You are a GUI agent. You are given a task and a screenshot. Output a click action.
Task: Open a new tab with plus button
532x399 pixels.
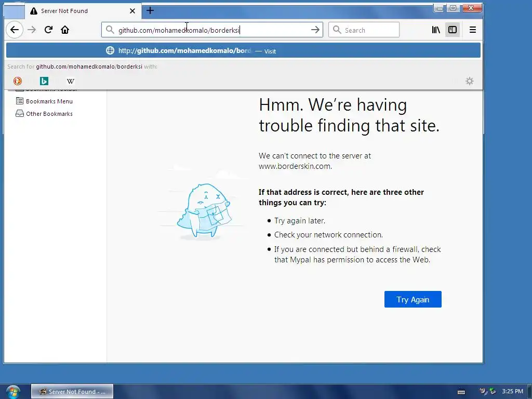pyautogui.click(x=150, y=10)
